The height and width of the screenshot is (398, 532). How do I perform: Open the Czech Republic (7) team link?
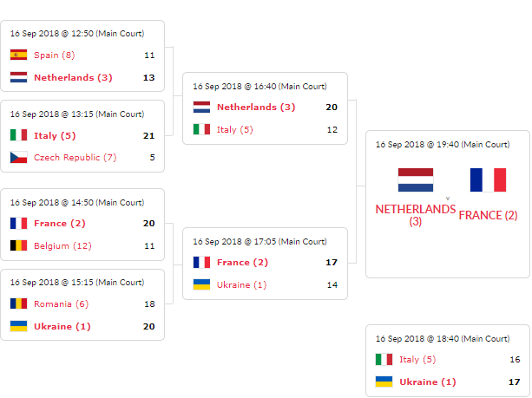coord(75,157)
